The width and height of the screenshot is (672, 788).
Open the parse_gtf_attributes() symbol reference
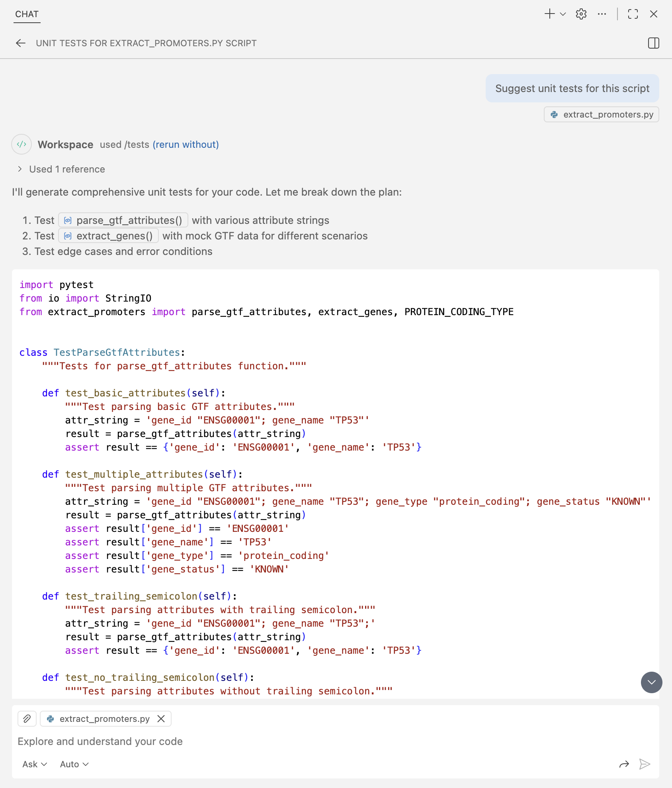123,220
